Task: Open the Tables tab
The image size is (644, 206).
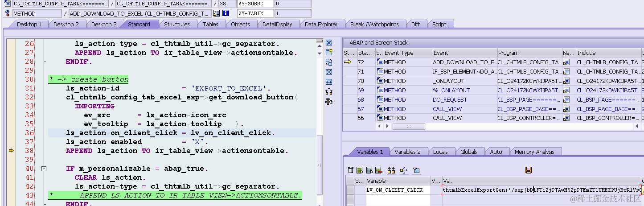Action: (210, 24)
